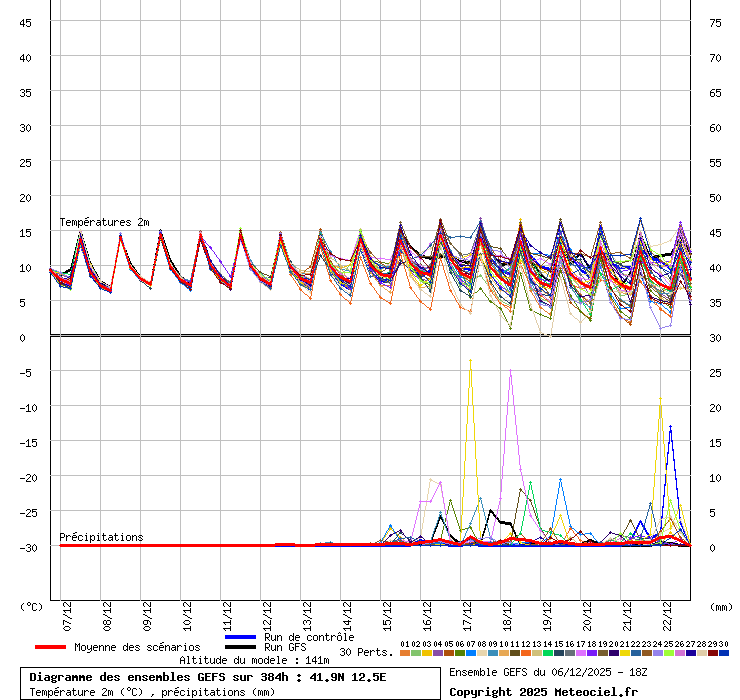Click the blue perturbation 30 swatch
The width and height of the screenshot is (740, 700).
pos(724,653)
